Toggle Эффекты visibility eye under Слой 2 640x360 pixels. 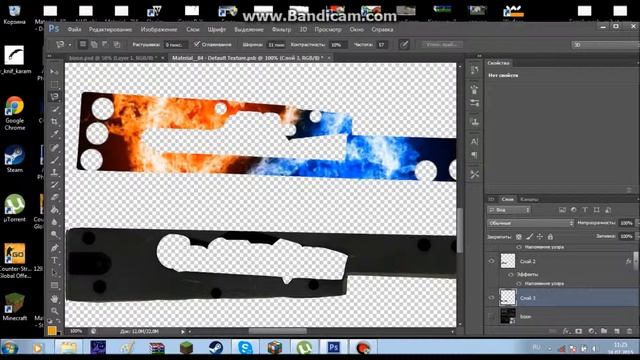click(x=510, y=275)
